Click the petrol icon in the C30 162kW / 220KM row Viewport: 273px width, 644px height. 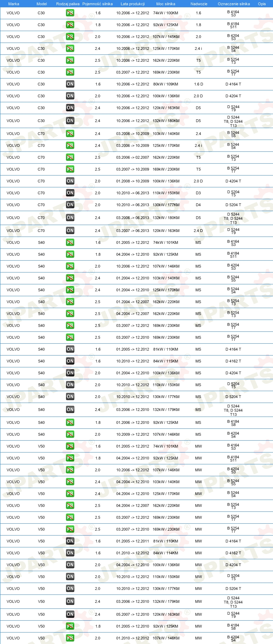pyautogui.click(x=70, y=60)
